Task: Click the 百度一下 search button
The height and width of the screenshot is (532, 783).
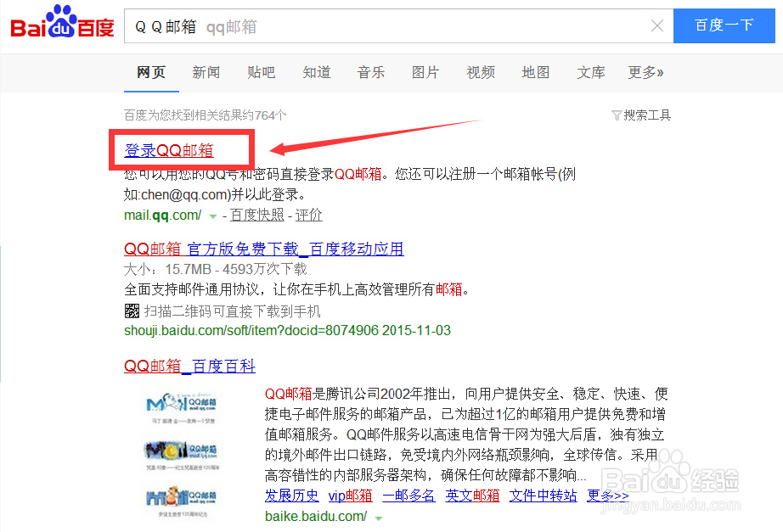Action: pos(724,25)
